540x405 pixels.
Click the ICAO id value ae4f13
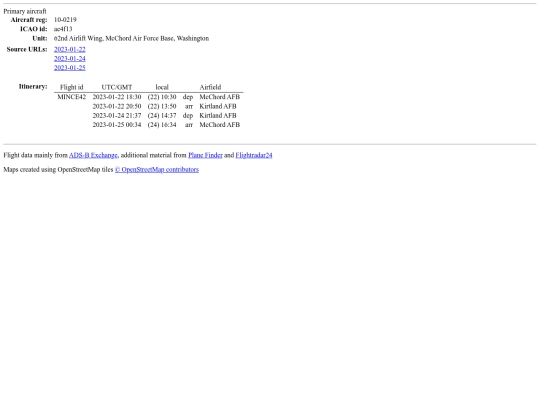point(63,29)
